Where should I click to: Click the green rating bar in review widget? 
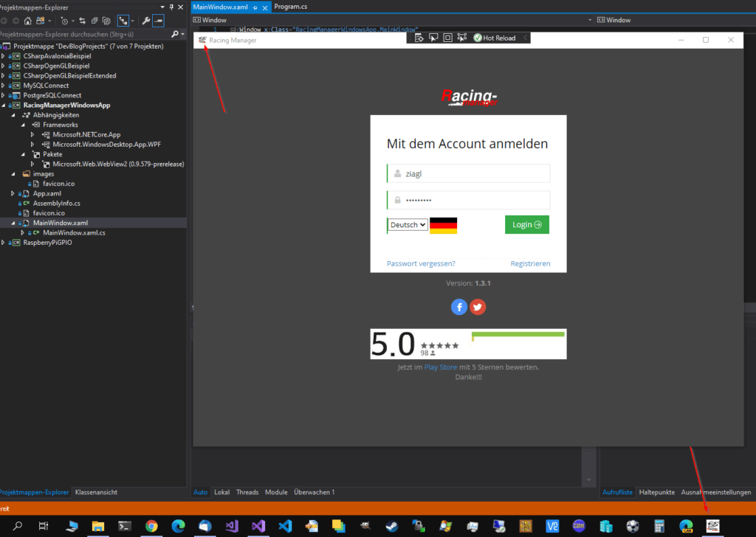518,335
